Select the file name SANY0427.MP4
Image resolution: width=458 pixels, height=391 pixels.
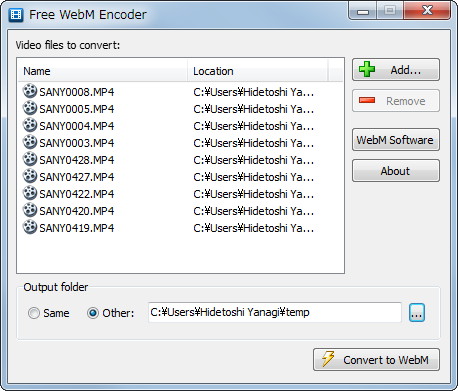77,177
